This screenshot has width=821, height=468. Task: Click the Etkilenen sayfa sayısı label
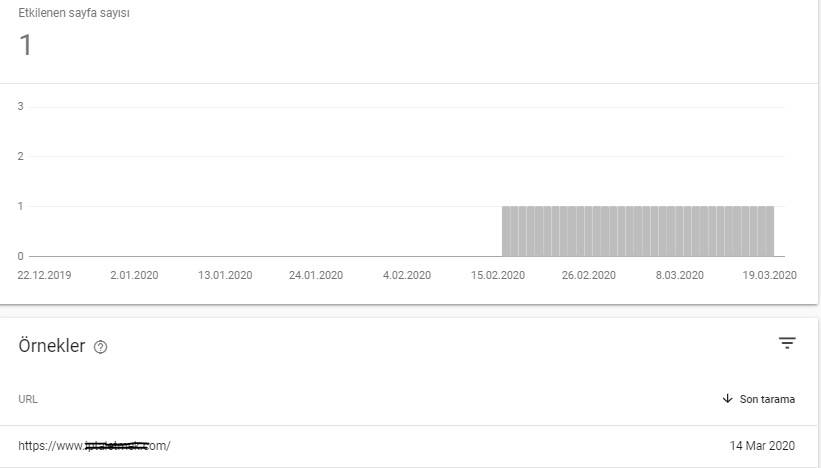74,13
